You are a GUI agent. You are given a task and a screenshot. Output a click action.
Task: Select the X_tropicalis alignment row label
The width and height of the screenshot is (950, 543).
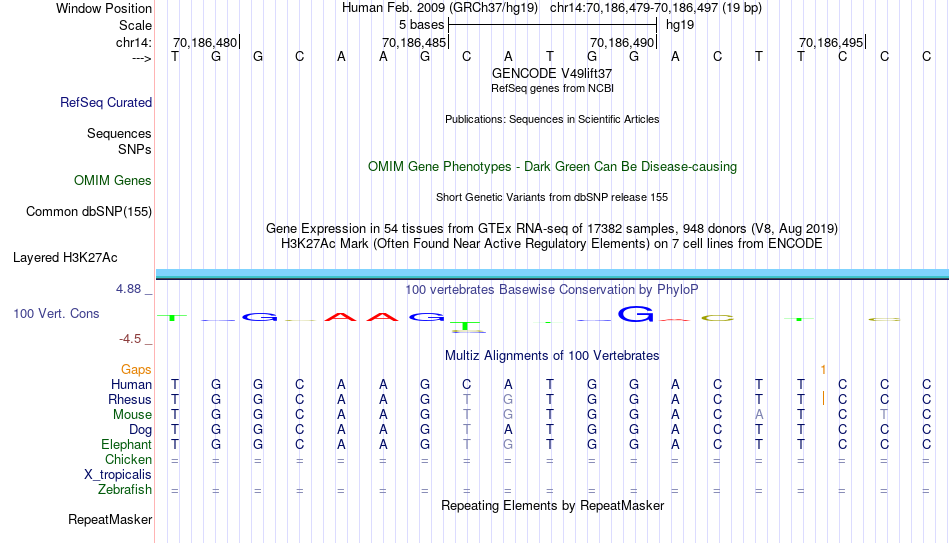click(118, 475)
